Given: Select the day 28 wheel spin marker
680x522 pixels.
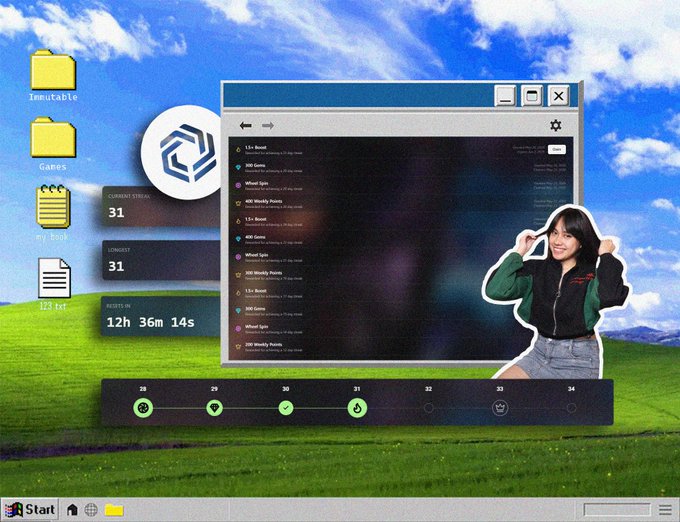Looking at the screenshot, I should [x=143, y=408].
